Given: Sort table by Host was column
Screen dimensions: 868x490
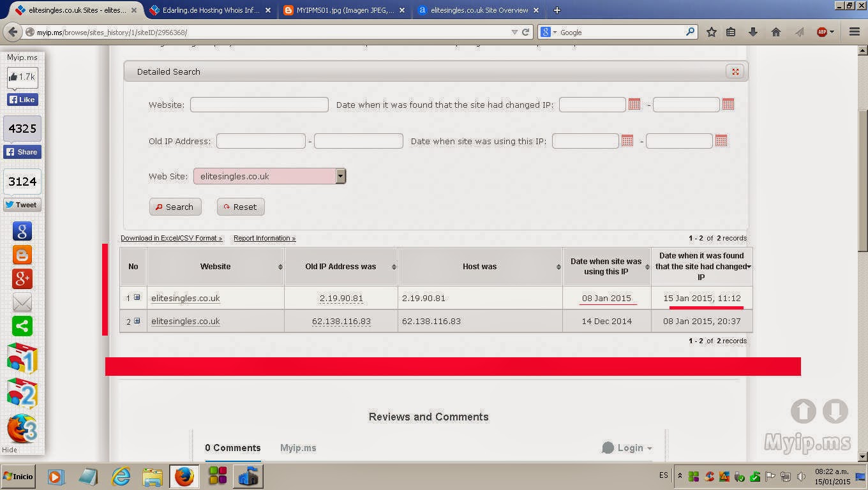Looking at the screenshot, I should pyautogui.click(x=480, y=267).
